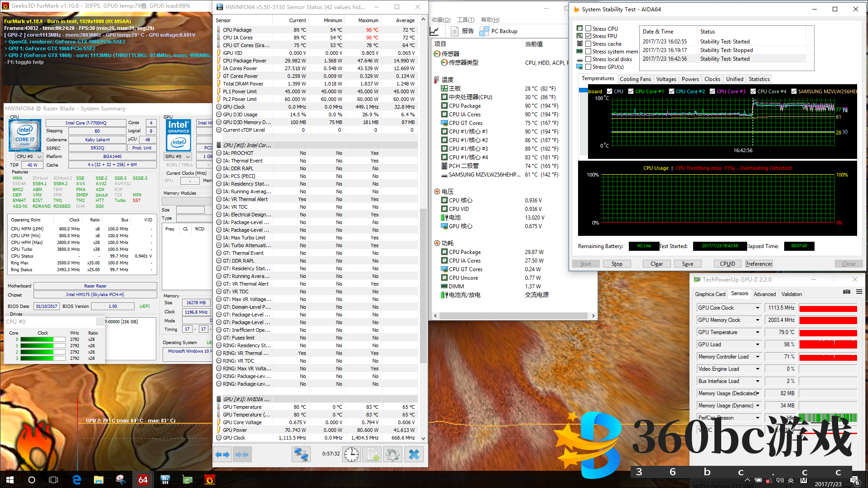The image size is (868, 488).
Task: Reset the HWiNFO sensor clock timer
Action: pos(352,455)
